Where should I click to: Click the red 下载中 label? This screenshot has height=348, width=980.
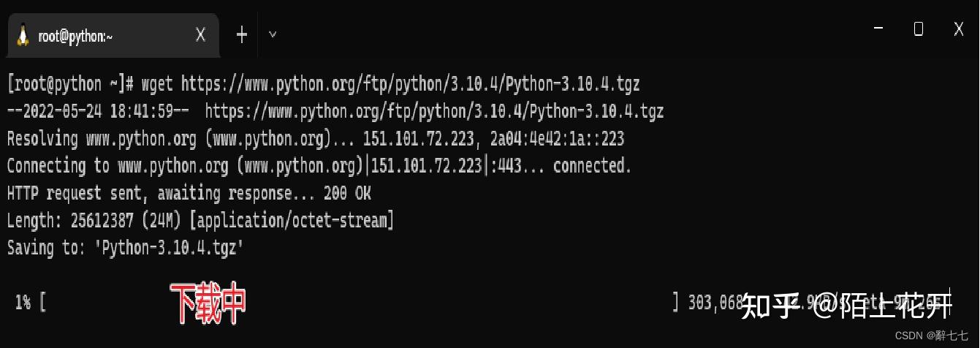coord(208,303)
